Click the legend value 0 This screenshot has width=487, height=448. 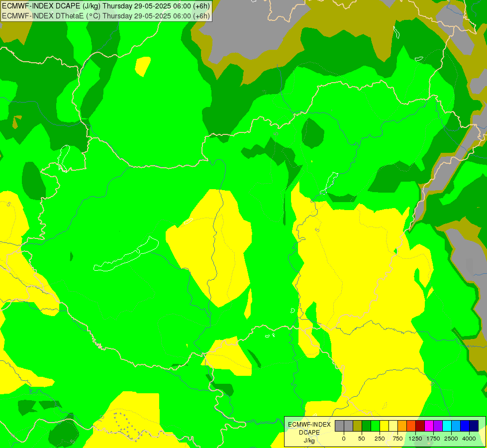344,439
